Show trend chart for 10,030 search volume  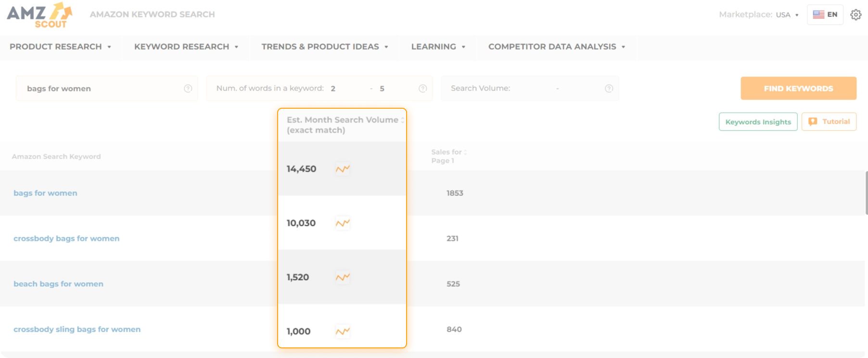343,223
